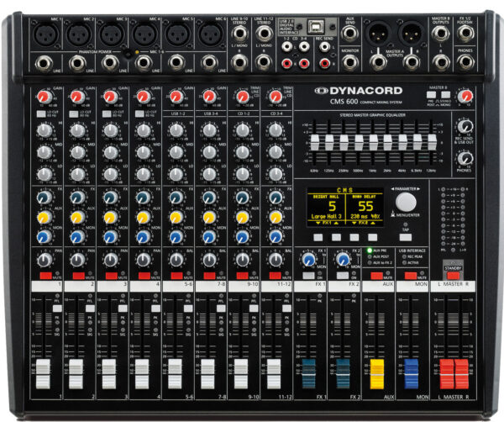Click the blue MON master fader
The height and width of the screenshot is (422, 504).
(411, 371)
